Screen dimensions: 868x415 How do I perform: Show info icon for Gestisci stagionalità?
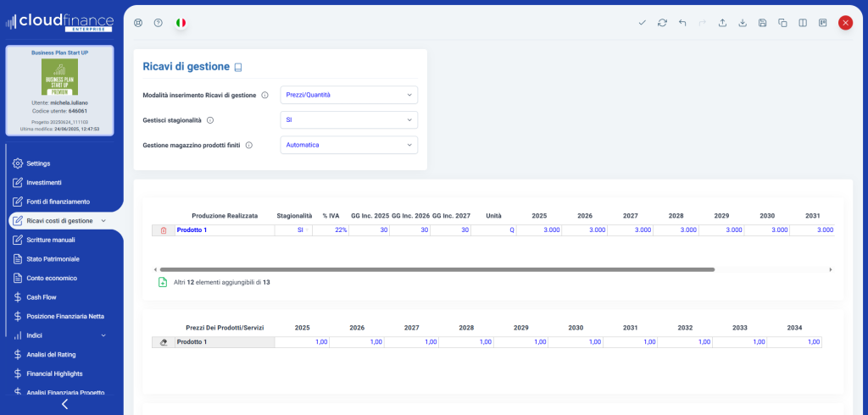pos(210,120)
